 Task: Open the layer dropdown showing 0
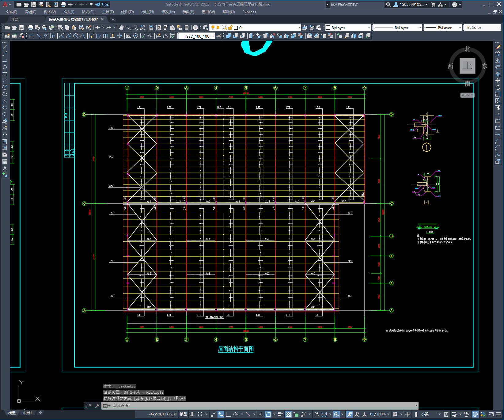click(x=255, y=28)
